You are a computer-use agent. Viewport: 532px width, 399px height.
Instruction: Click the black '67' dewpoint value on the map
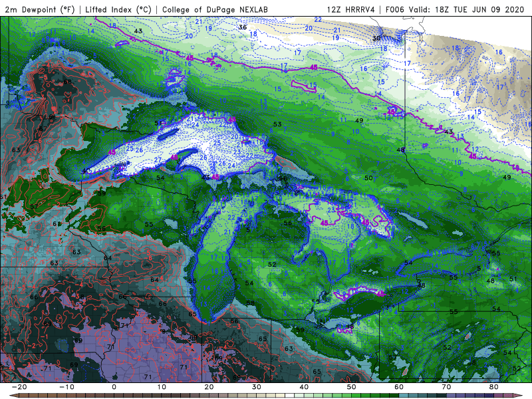coord(43,128)
